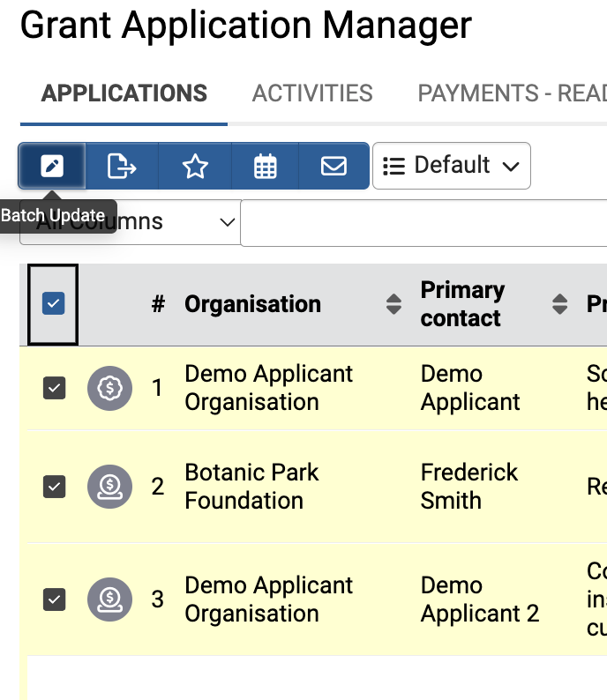Select the Applications tab
Screen dimensions: 607x700
(124, 93)
